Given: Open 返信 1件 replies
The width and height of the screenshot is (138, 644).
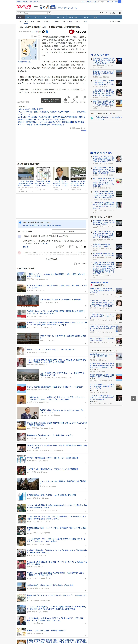Looking at the screenshot, I should click(26, 247).
